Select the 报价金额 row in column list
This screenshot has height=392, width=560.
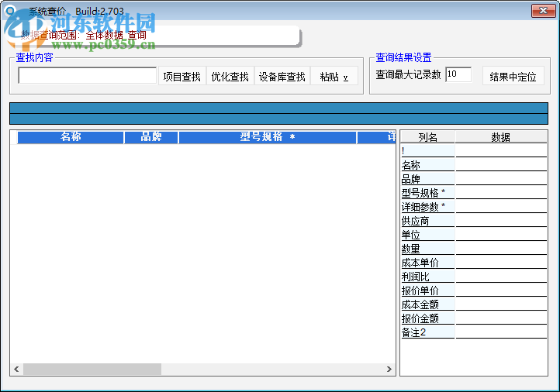(x=428, y=318)
